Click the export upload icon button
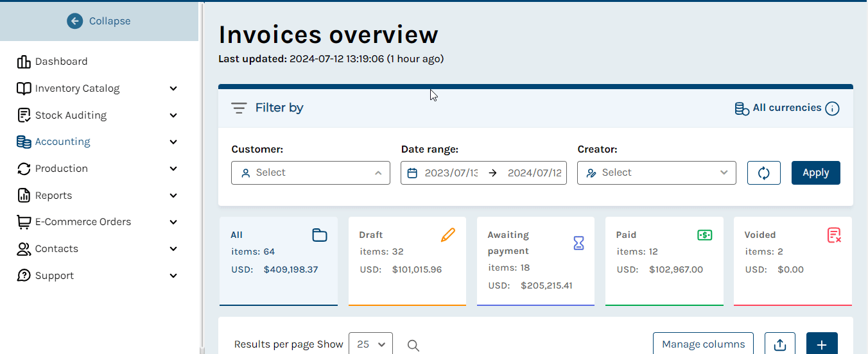The image size is (868, 354). [x=780, y=344]
